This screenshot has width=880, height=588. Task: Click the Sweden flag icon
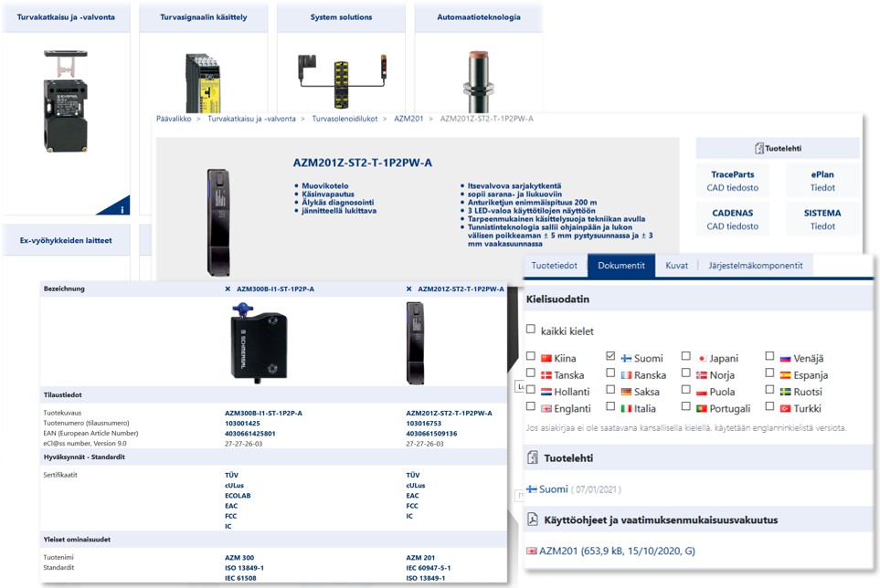786,393
